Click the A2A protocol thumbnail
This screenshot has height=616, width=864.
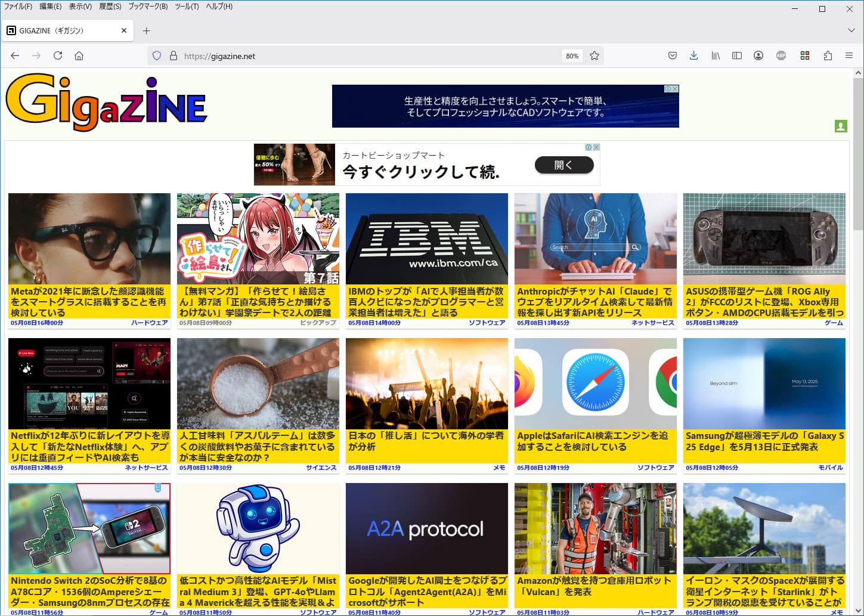pyautogui.click(x=427, y=528)
